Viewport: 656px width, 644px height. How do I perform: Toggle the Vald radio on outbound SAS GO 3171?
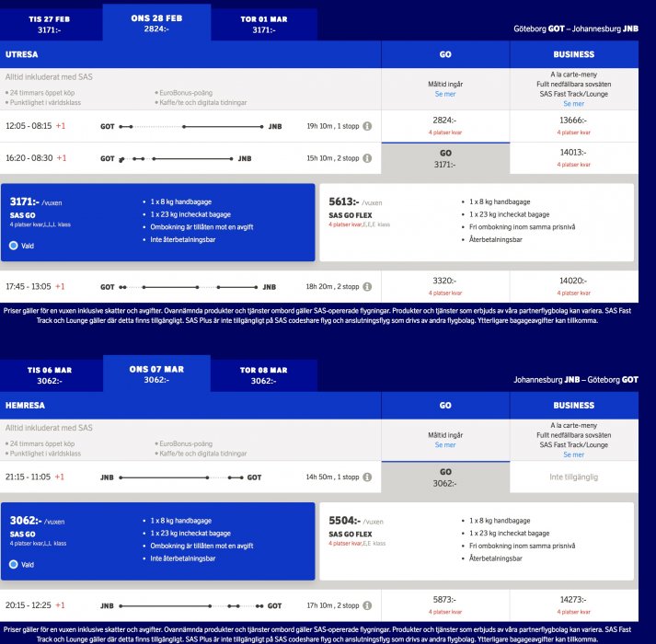14,246
